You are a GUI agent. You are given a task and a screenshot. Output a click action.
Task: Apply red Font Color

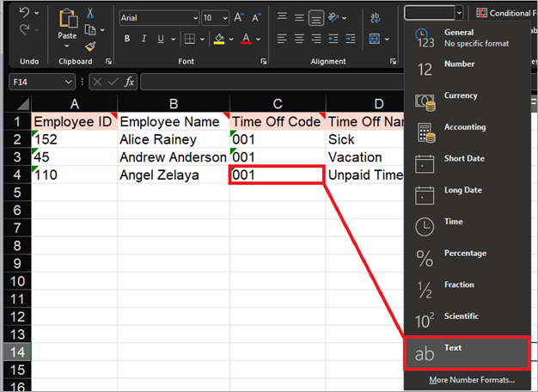tap(246, 39)
